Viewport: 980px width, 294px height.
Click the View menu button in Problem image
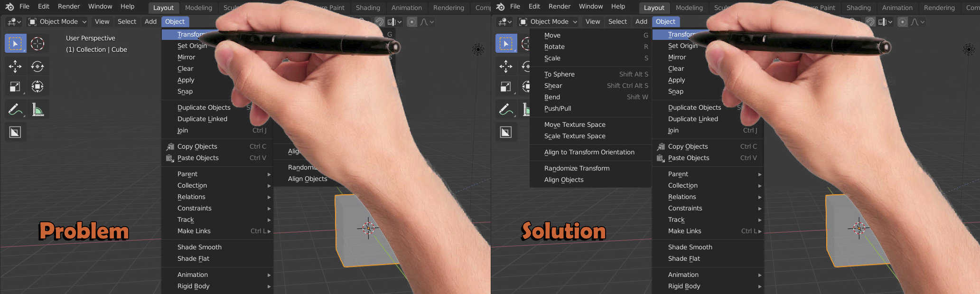click(x=102, y=22)
